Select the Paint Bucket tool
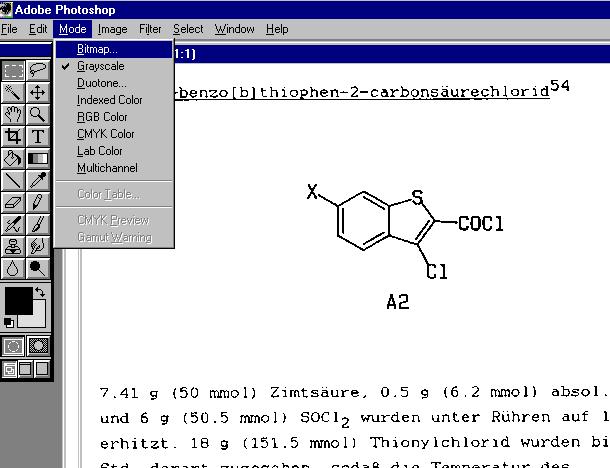610x468 pixels. tap(14, 158)
